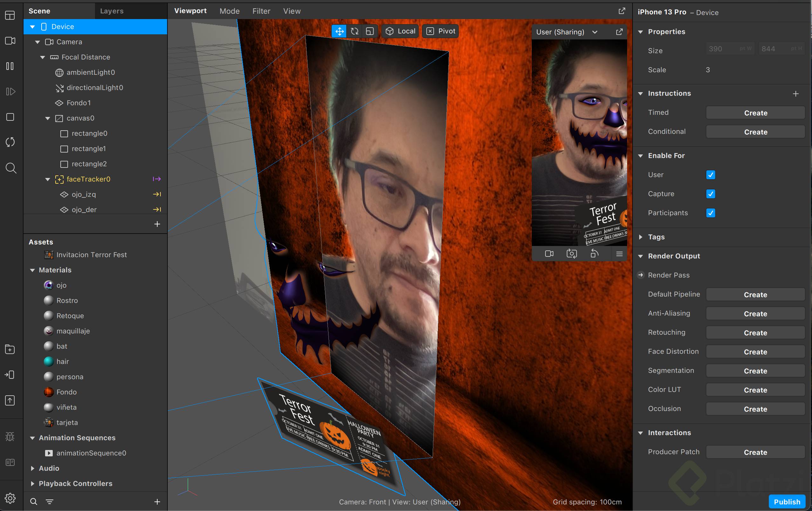This screenshot has height=511, width=812.
Task: Click the Scale value field showing 3
Action: click(708, 70)
